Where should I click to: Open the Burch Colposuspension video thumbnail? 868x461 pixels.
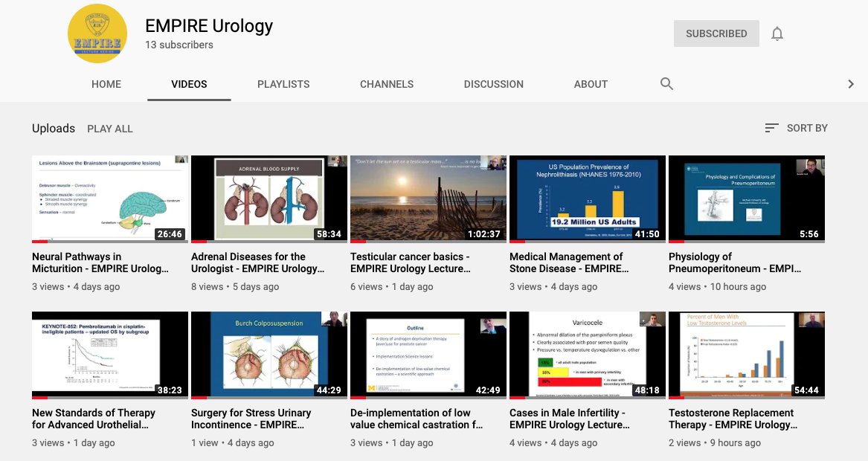tap(269, 355)
